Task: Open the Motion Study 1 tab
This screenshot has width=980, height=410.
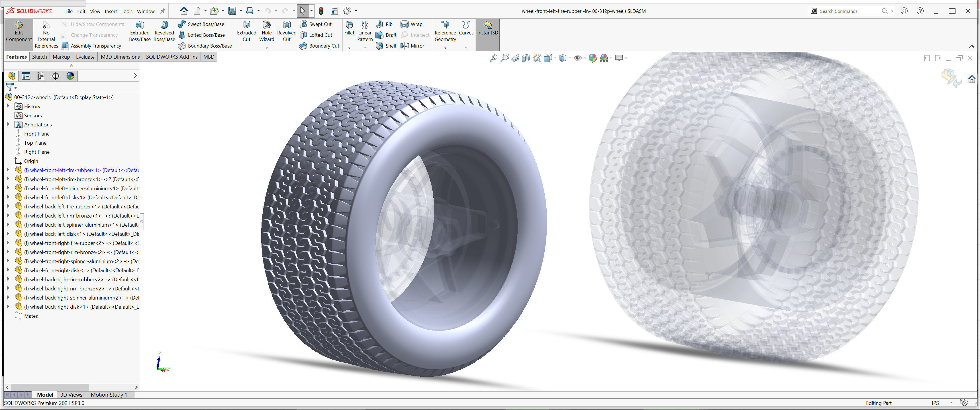Action: tap(109, 394)
